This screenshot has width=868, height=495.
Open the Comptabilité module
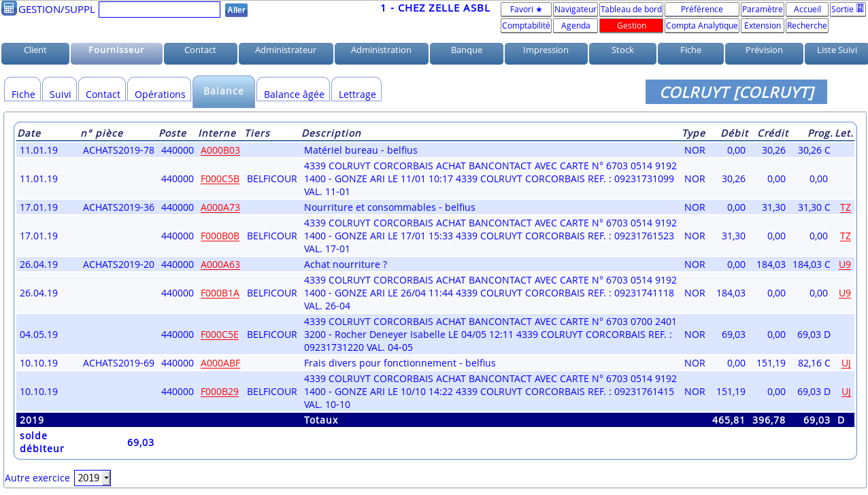[526, 26]
